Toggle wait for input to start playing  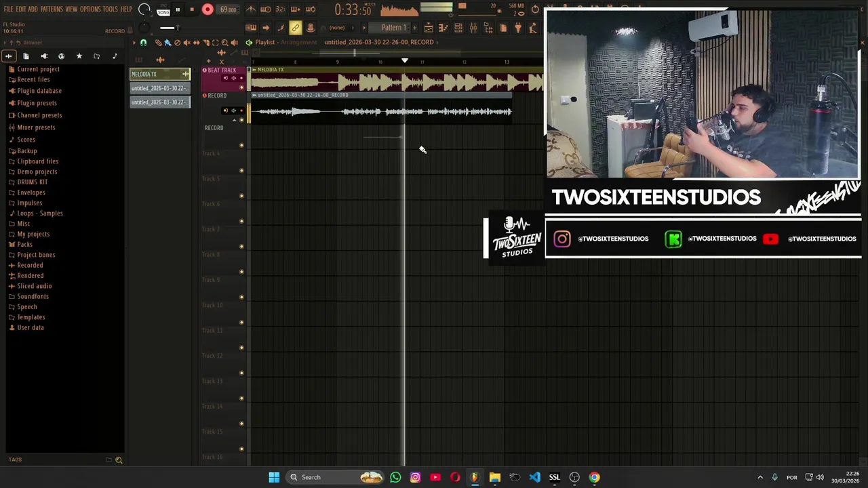click(x=266, y=9)
